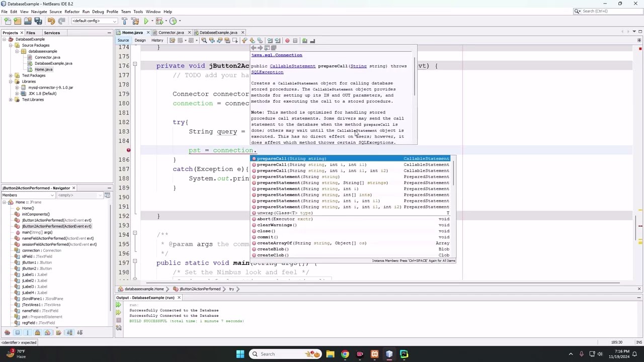Screen dimensions: 644x362
Task: Click the Open Project toolbar icon
Action: (x=28, y=21)
